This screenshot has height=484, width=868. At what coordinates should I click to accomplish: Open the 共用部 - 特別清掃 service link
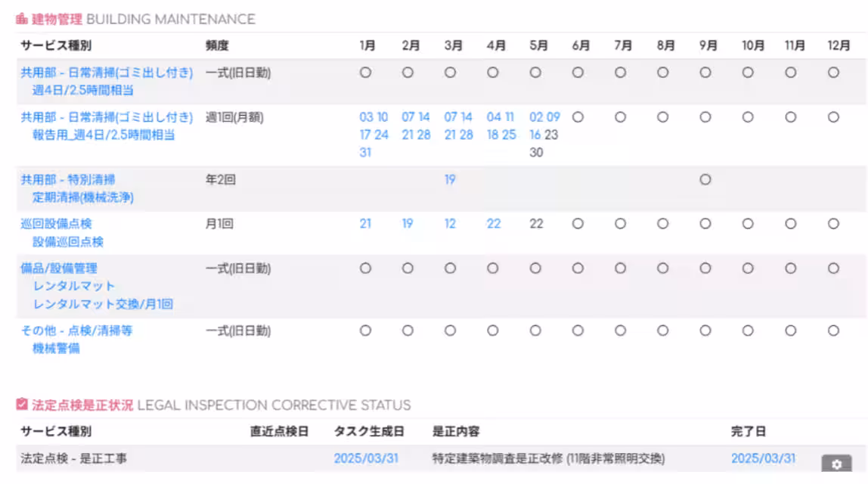click(x=68, y=180)
